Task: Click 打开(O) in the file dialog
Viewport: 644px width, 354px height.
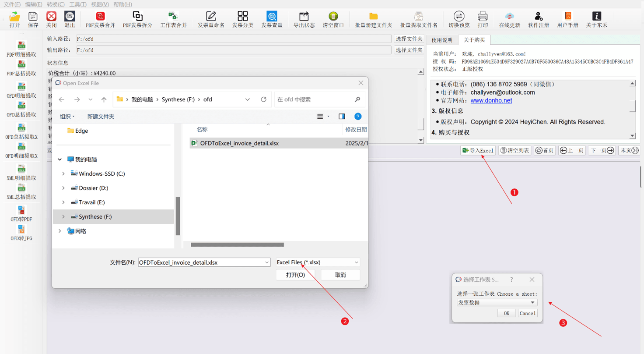Action: click(x=295, y=275)
